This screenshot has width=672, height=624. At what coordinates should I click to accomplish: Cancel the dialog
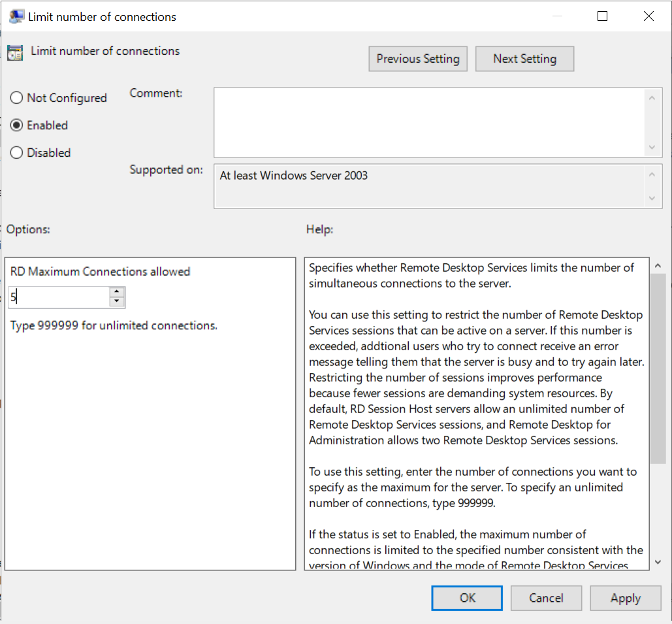click(546, 598)
